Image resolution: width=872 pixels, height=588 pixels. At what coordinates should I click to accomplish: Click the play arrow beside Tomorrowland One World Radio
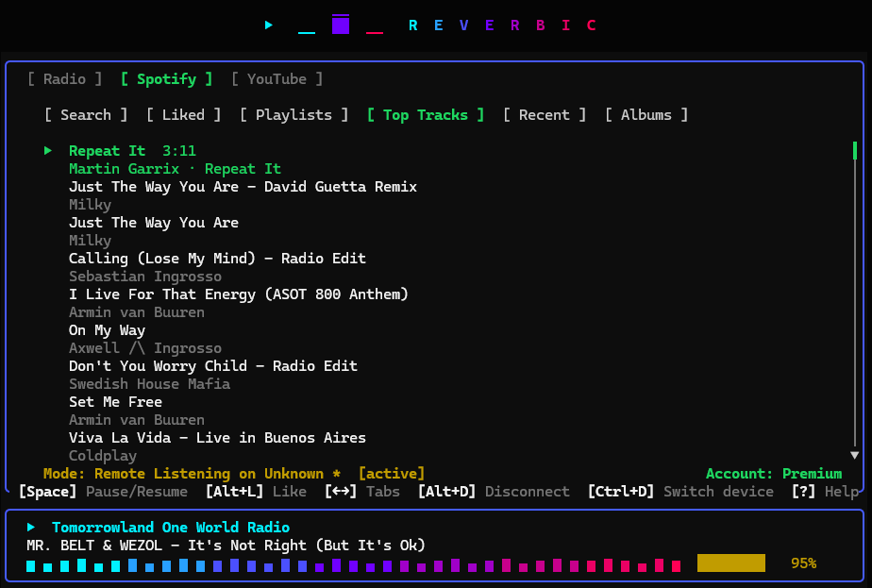31,527
